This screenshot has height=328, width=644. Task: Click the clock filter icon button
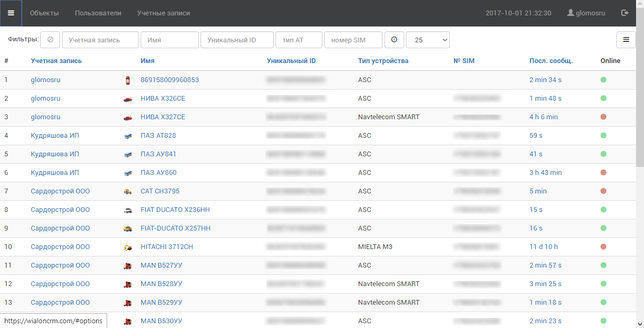[394, 40]
